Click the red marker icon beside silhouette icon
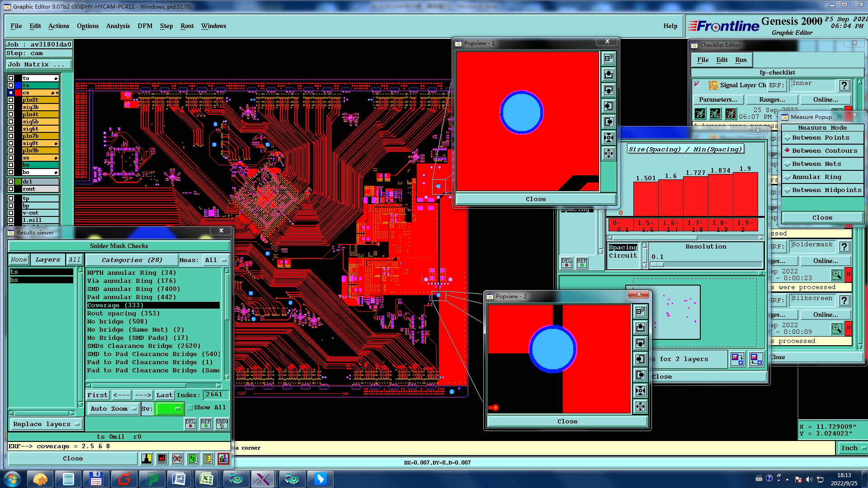The height and width of the screenshot is (488, 868). [162, 459]
